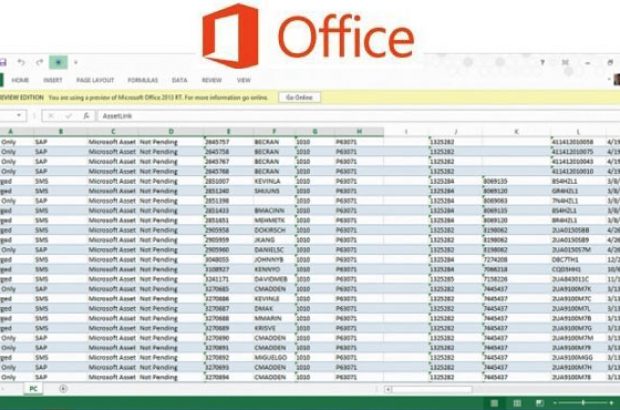Select column D header
Screen dimensions: 620x410
[x=171, y=131]
